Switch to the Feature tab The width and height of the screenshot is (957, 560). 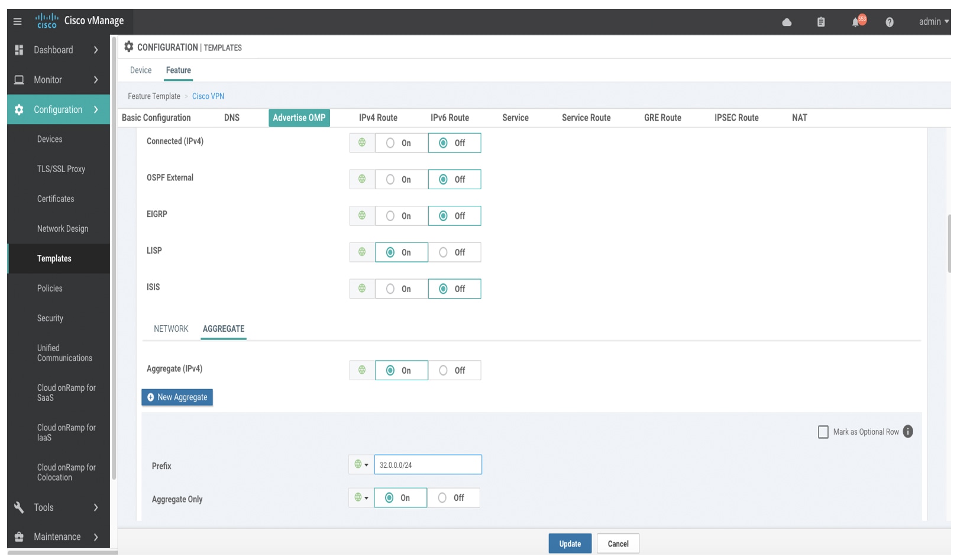pos(179,70)
